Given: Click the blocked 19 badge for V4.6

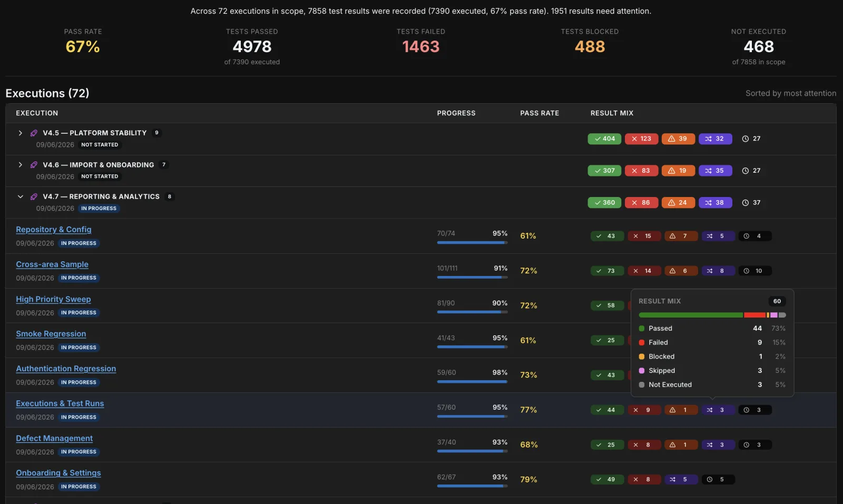Looking at the screenshot, I should click(x=678, y=171).
